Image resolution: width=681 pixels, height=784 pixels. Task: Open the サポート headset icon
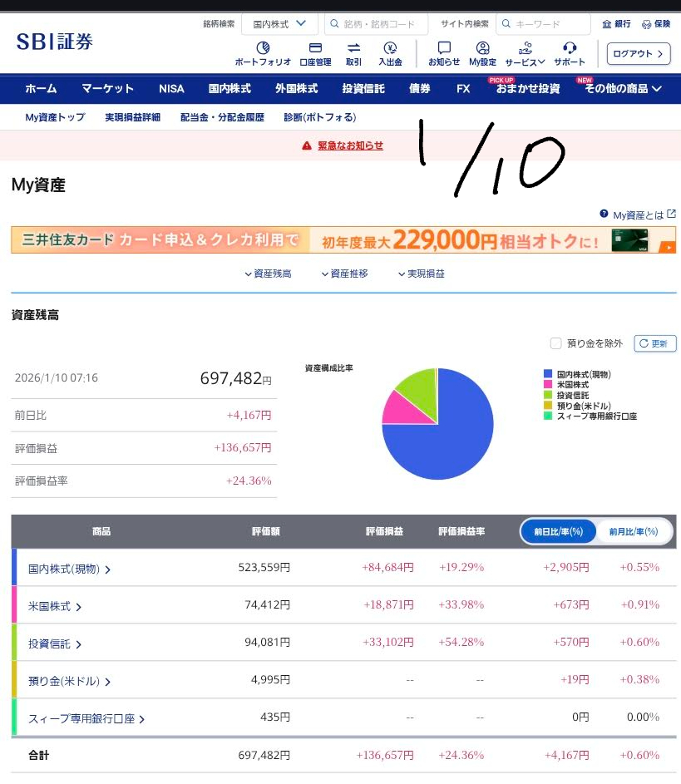click(x=570, y=49)
